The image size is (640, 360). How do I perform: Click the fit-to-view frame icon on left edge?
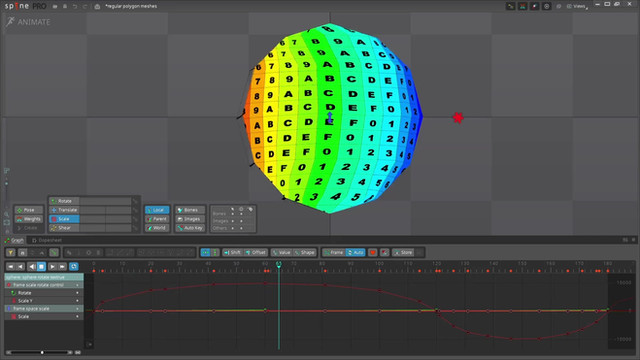(x=7, y=222)
